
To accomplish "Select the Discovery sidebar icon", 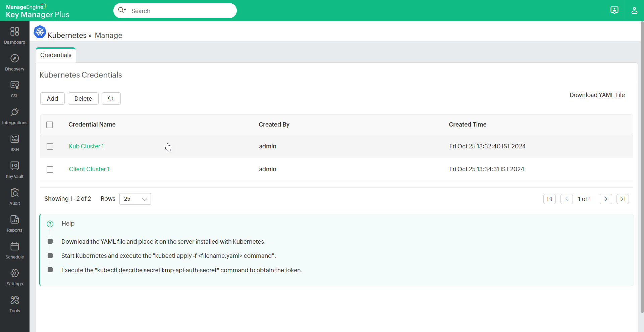I will [14, 62].
